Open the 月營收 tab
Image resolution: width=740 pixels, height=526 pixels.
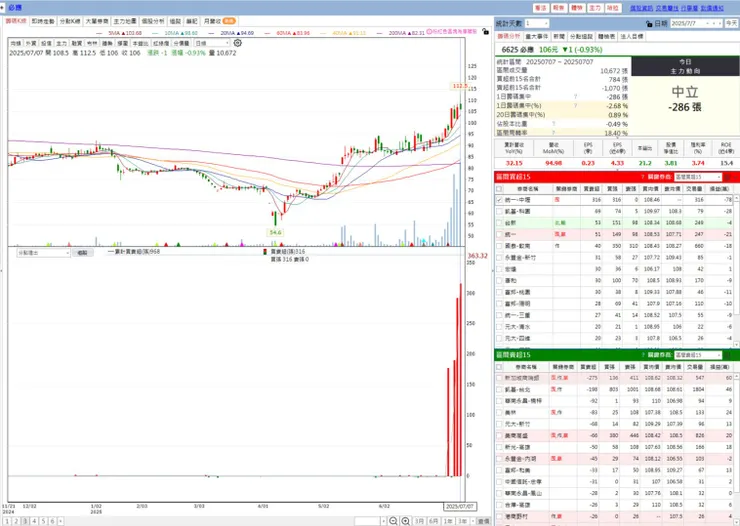pyautogui.click(x=219, y=21)
